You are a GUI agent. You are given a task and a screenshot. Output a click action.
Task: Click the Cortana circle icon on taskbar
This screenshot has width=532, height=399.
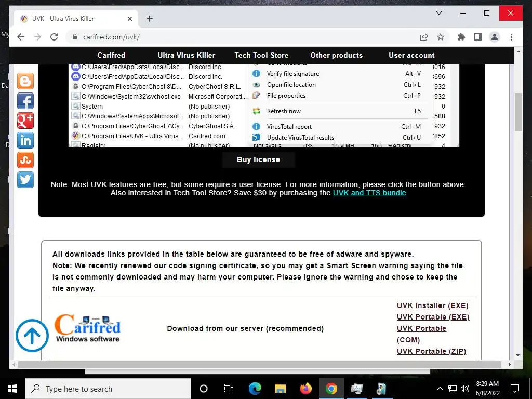pos(204,389)
